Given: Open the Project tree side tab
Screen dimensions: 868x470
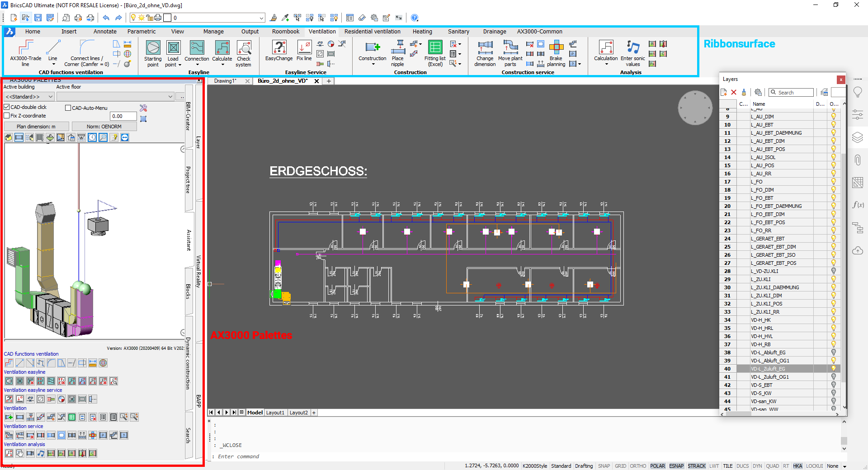Looking at the screenshot, I should click(189, 180).
